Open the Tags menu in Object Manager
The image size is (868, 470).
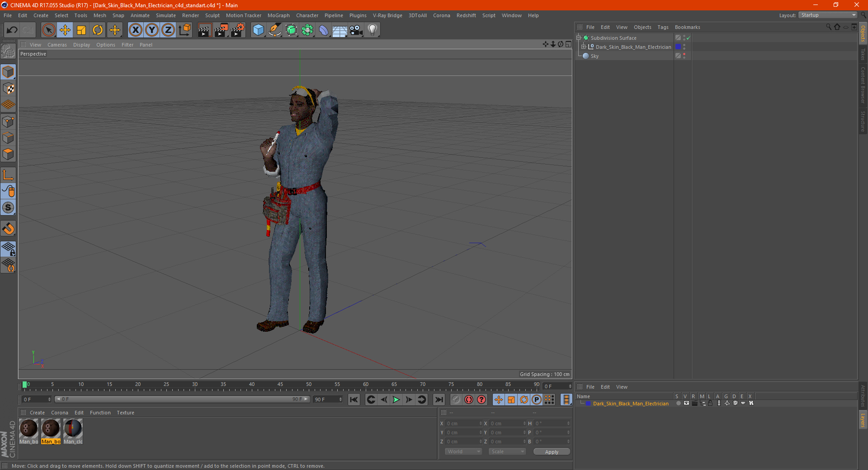(663, 27)
